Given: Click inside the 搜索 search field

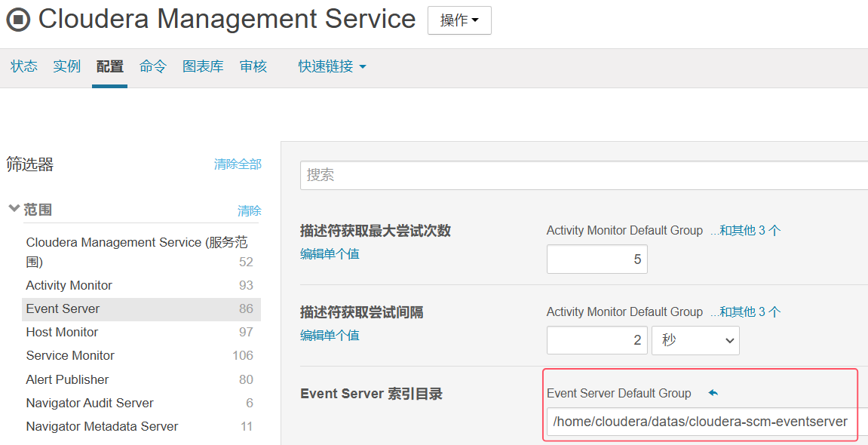Looking at the screenshot, I should pyautogui.click(x=528, y=175).
